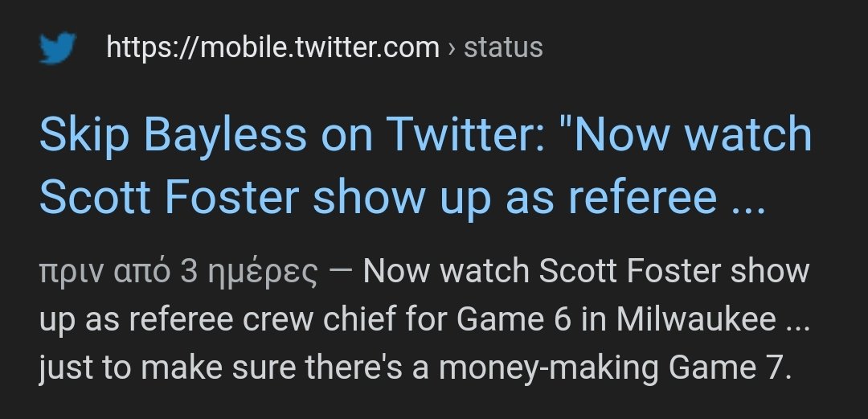Open the https://mobile.twitter.com URL
The height and width of the screenshot is (419, 868).
272,47
